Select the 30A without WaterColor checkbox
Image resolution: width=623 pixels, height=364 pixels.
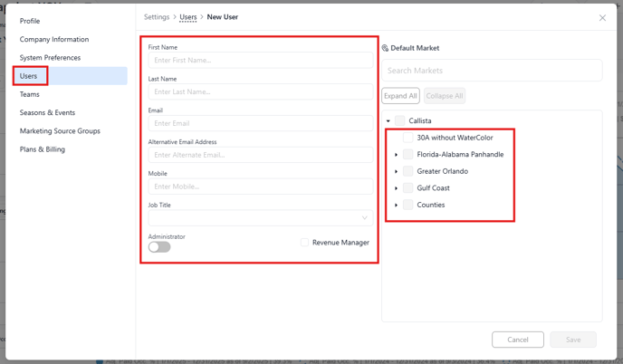pos(407,138)
